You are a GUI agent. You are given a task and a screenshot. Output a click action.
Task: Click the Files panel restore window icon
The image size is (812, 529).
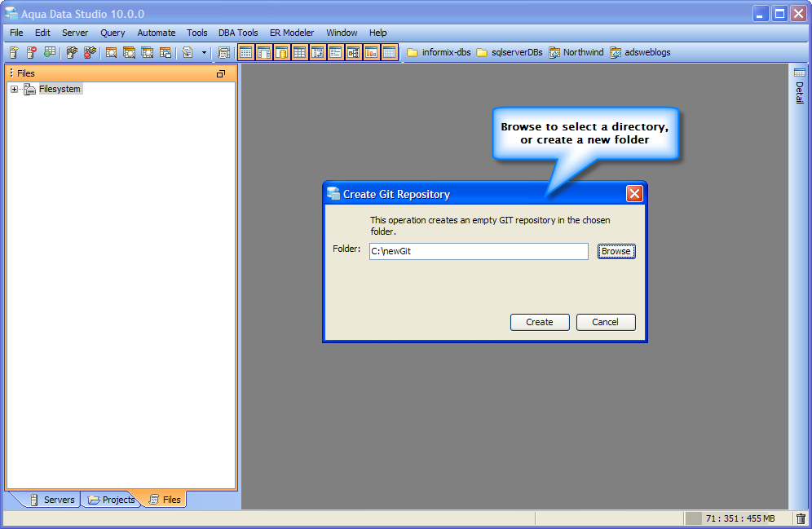tap(221, 73)
